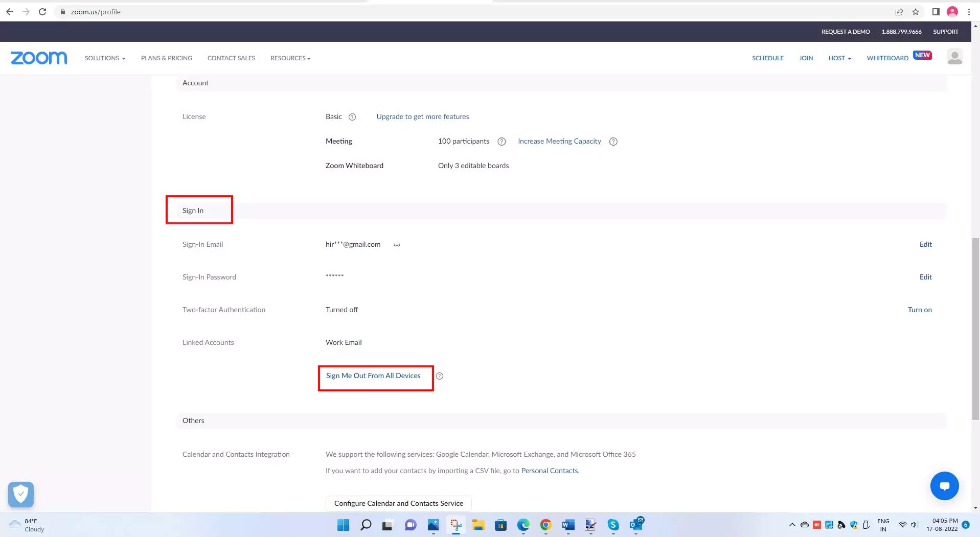Click the shield privacy icon at bottom left
Viewport: 980px width, 537px height.
(20, 494)
